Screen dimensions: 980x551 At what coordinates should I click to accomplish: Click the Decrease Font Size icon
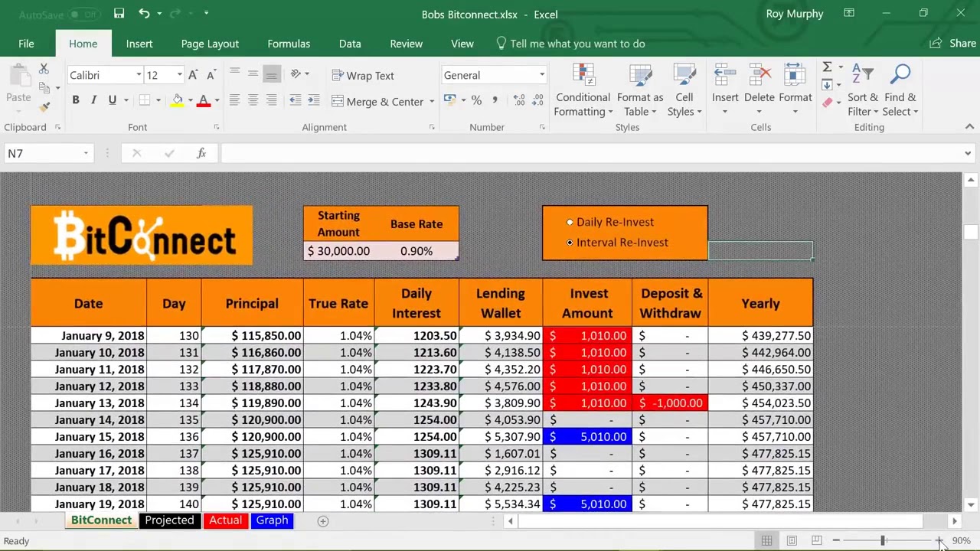211,74
